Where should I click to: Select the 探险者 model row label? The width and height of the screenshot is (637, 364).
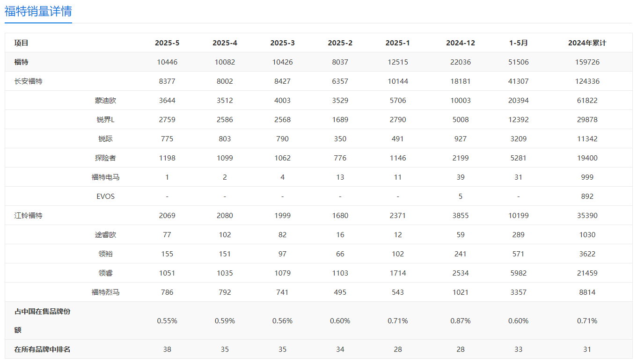point(105,158)
